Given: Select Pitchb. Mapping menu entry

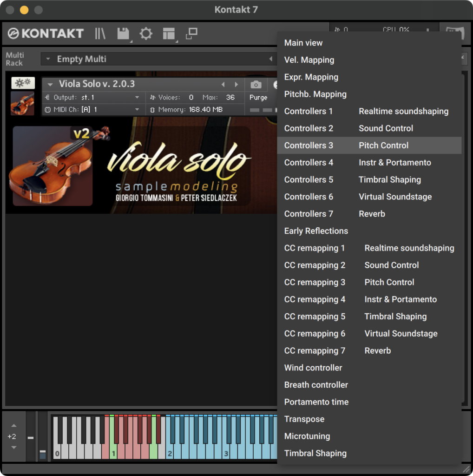Looking at the screenshot, I should pos(369,94).
